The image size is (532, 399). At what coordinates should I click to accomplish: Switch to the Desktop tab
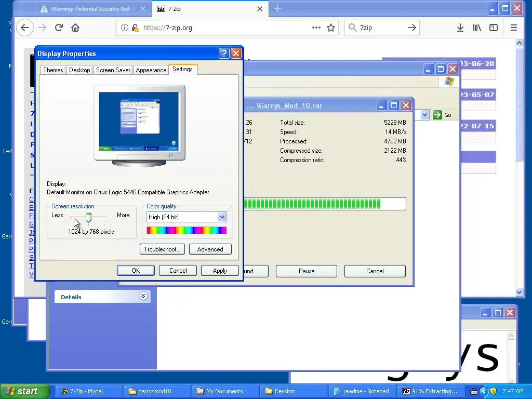pos(79,70)
